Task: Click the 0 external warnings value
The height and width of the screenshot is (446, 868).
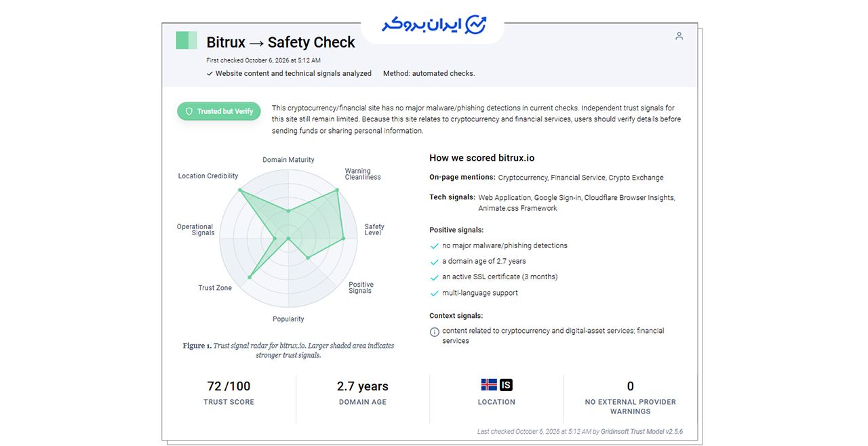Action: click(x=631, y=386)
